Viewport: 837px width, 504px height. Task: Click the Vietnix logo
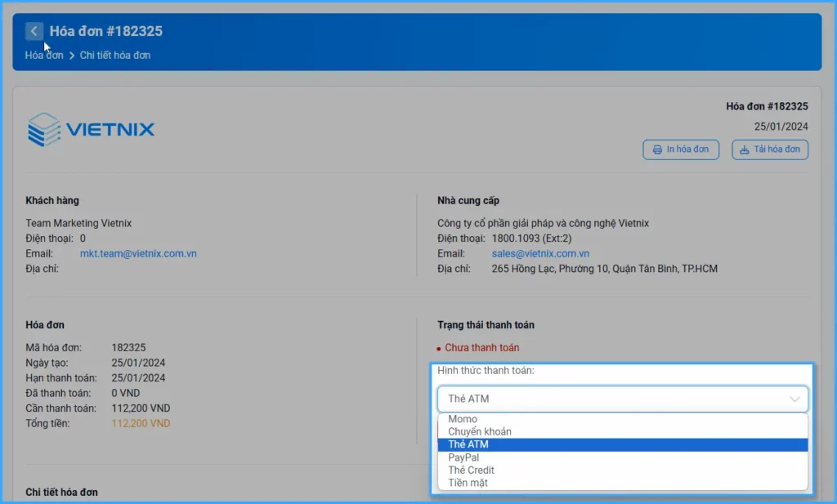[91, 130]
